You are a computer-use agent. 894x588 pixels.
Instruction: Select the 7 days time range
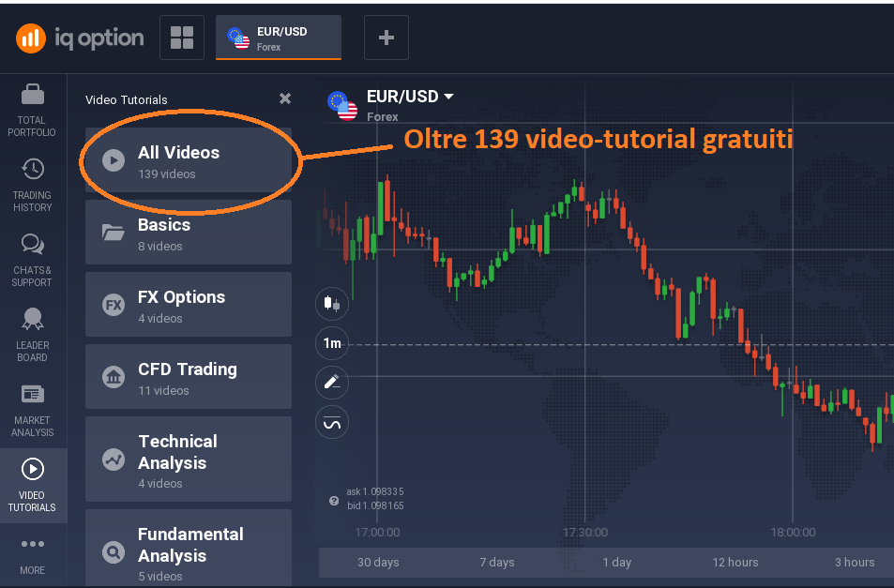coord(496,563)
